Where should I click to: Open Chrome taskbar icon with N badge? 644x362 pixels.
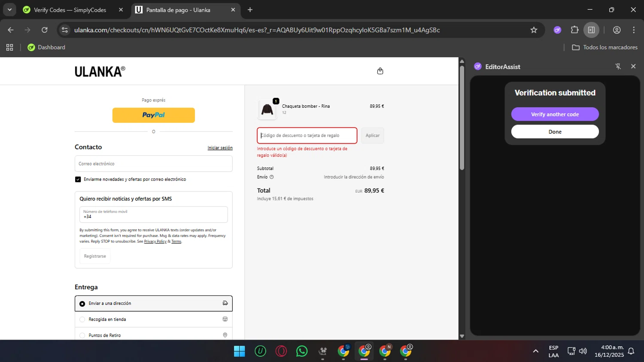(x=385, y=351)
